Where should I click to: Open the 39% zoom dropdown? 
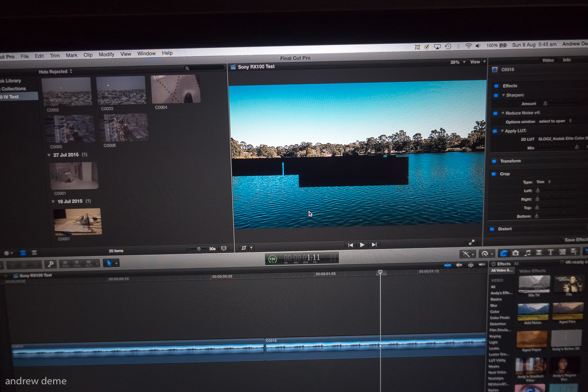coord(458,62)
